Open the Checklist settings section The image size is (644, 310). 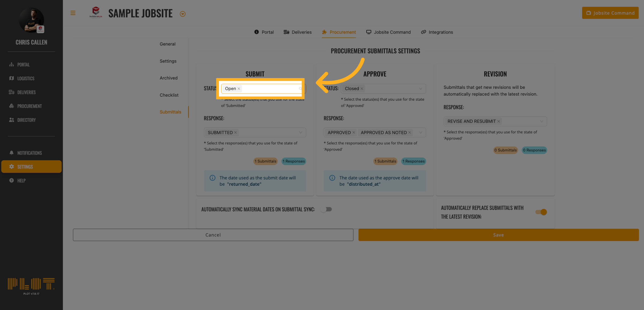point(169,95)
